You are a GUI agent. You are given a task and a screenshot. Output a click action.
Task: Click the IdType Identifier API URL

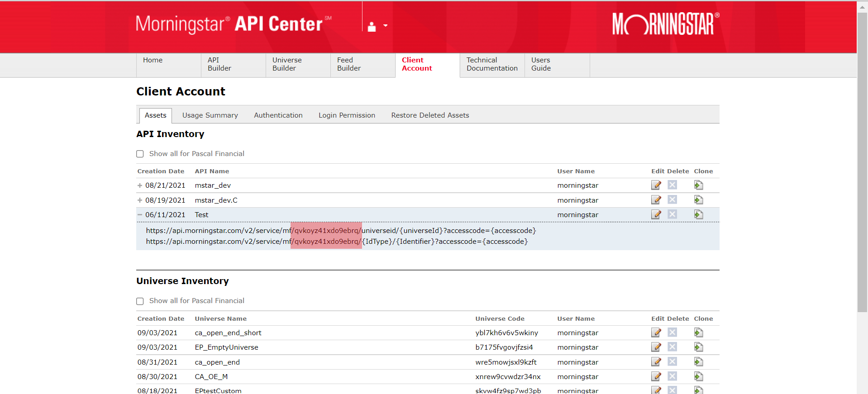337,242
